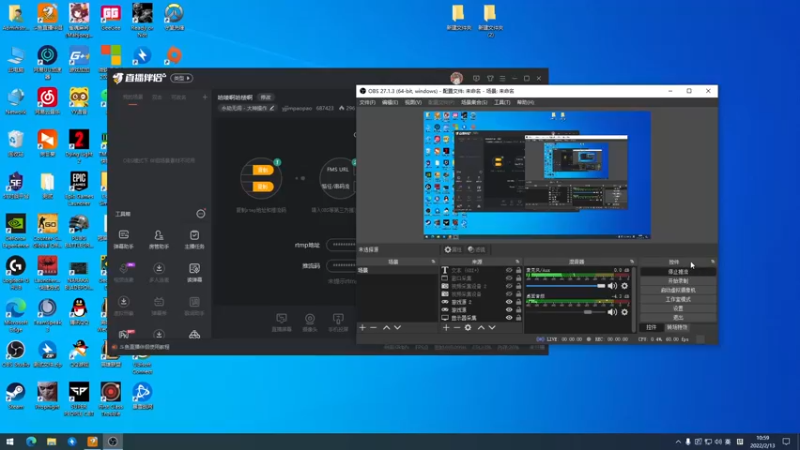Open source properties gear in sources toolbar

468,328
